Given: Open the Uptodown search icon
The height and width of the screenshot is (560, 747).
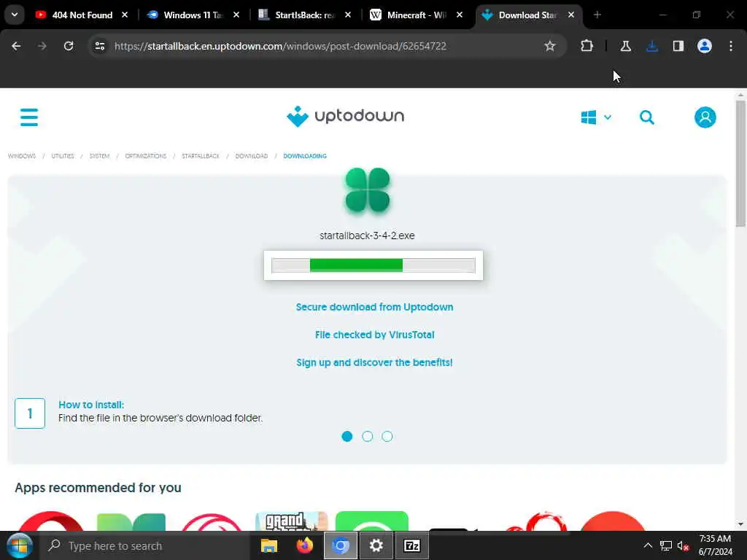Looking at the screenshot, I should coord(646,117).
